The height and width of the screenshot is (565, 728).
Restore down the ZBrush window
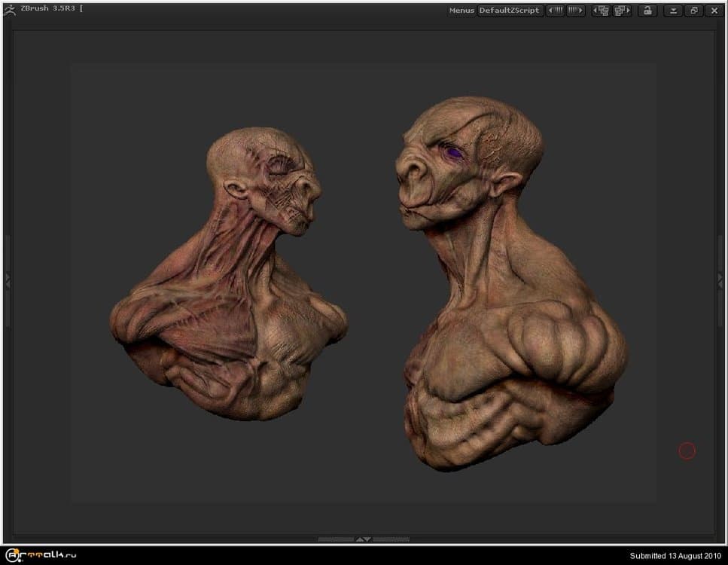tap(694, 11)
